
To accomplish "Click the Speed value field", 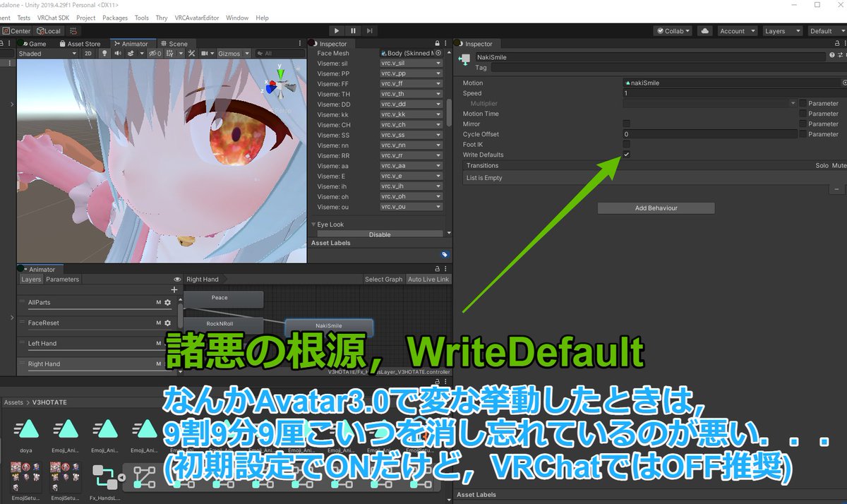I will tap(735, 93).
